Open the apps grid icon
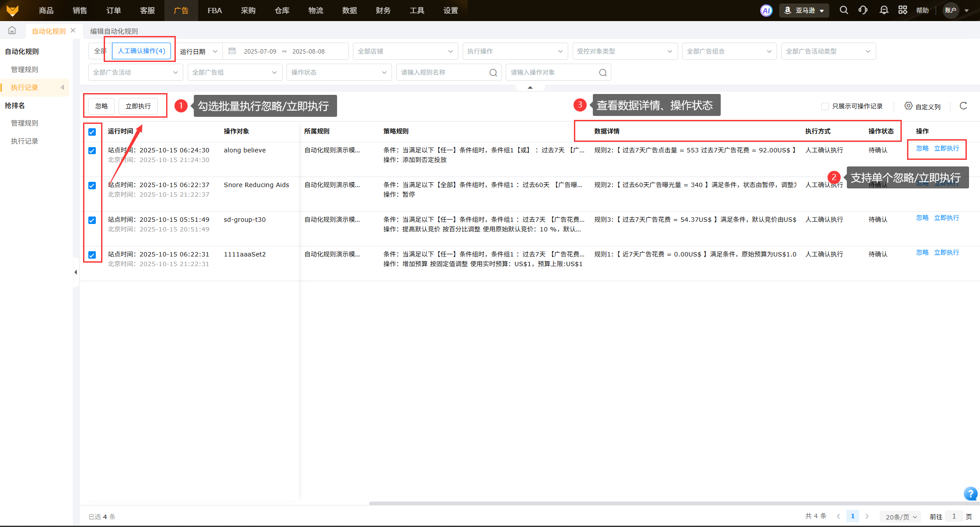980x527 pixels. click(x=902, y=10)
